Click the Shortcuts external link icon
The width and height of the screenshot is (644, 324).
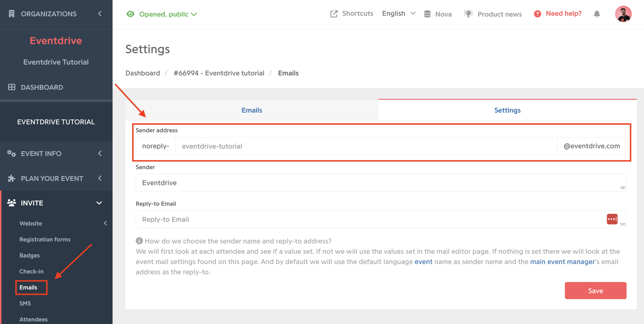pos(334,14)
